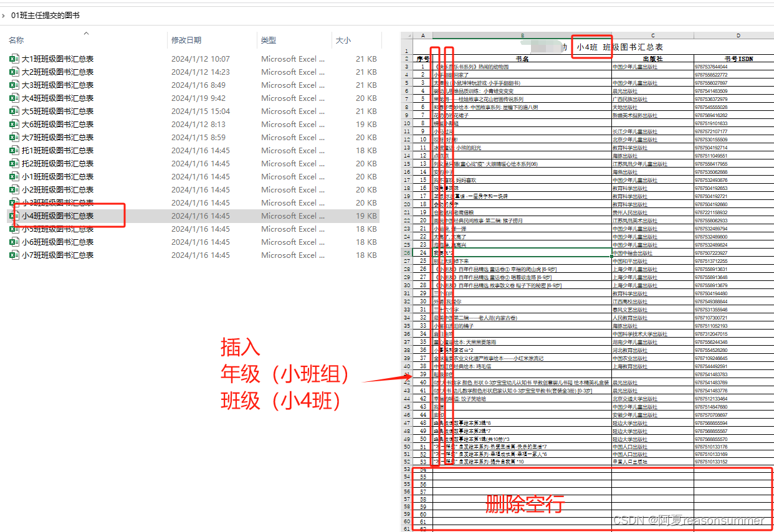Select spreadsheet column header D

pyautogui.click(x=738, y=36)
